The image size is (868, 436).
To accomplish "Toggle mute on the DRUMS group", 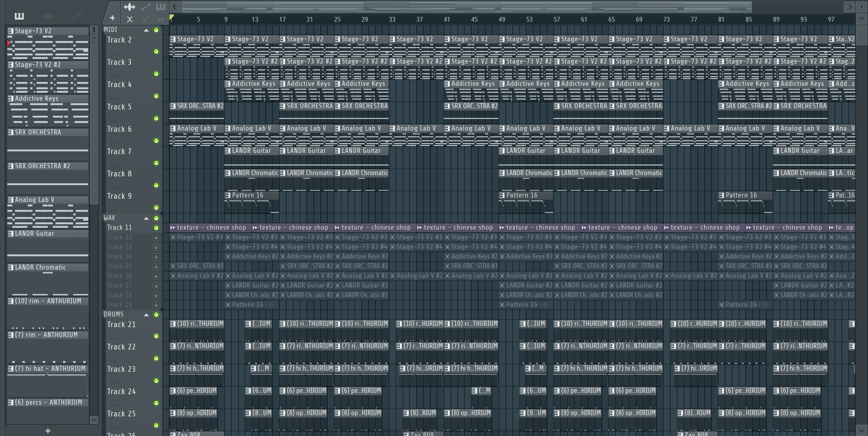I will pyautogui.click(x=156, y=314).
